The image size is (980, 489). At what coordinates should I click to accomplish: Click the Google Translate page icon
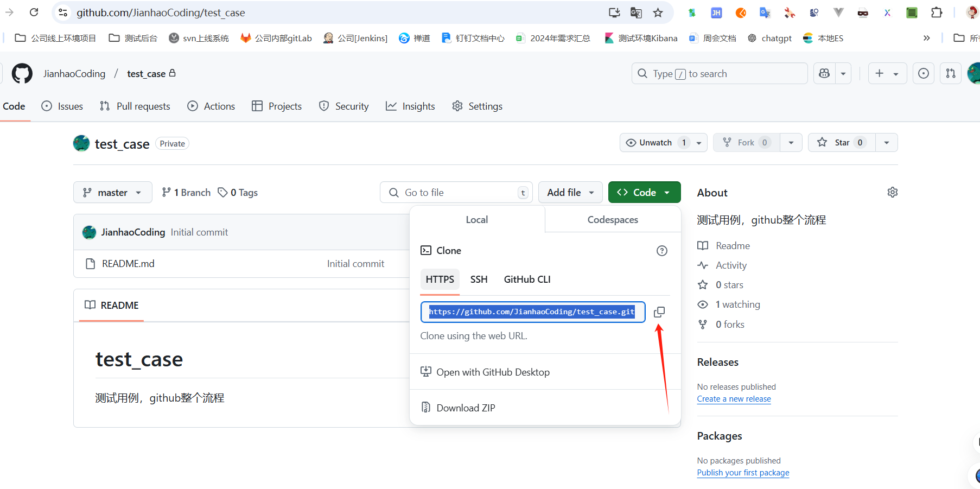click(x=636, y=12)
